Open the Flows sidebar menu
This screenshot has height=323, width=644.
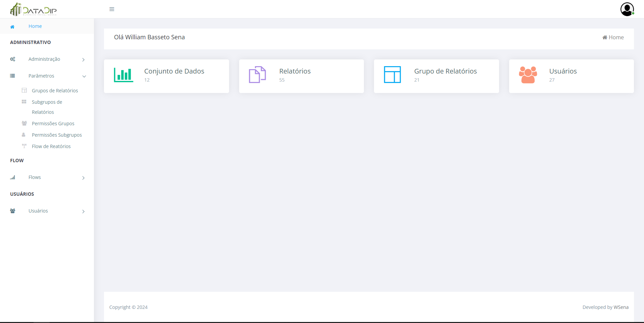[47, 177]
